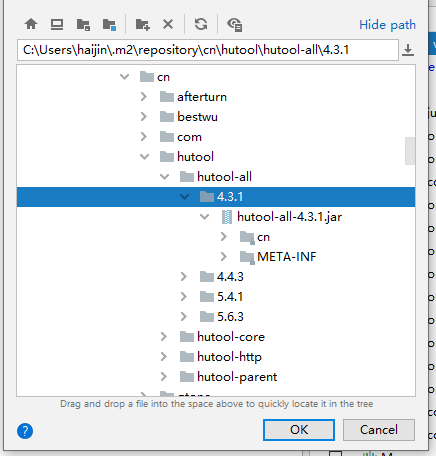Screen dimensions: 436x456
Task: Expand the 4.4.3 folder
Action: [x=184, y=277]
